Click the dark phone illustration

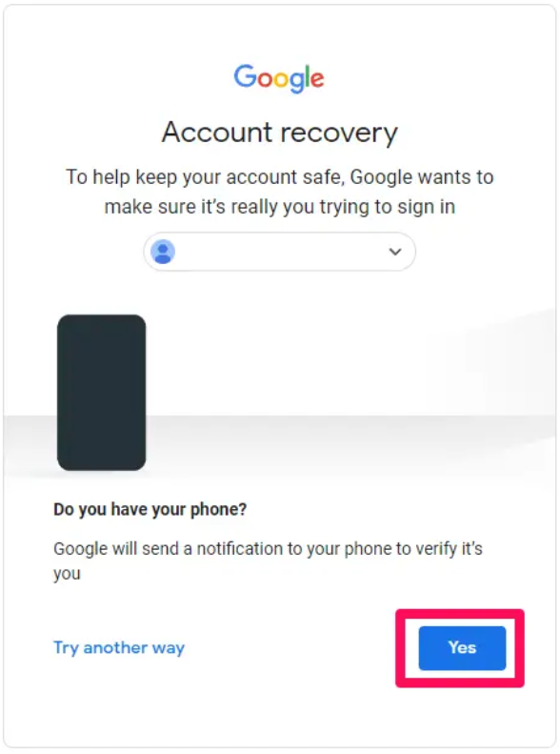pos(101,393)
